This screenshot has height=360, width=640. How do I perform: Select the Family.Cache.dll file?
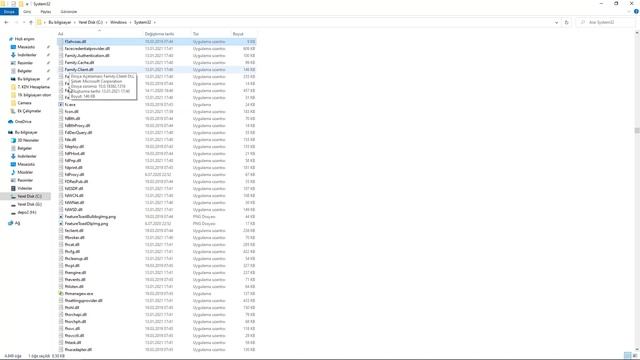coord(79,62)
